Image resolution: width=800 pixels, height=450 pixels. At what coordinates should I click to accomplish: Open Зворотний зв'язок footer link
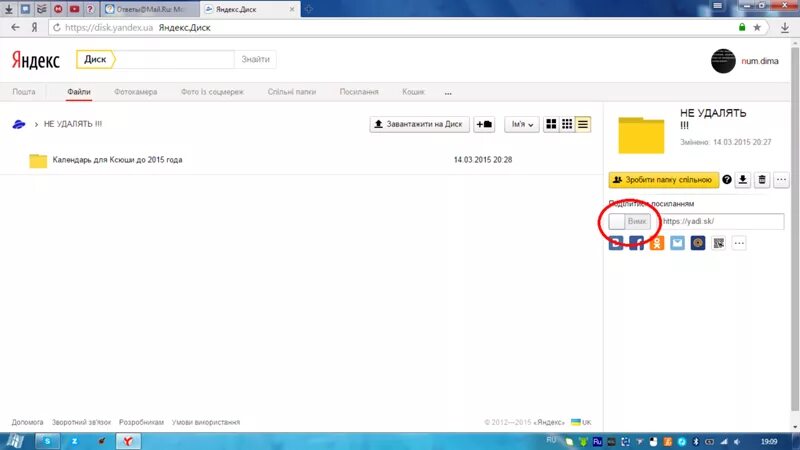click(81, 422)
